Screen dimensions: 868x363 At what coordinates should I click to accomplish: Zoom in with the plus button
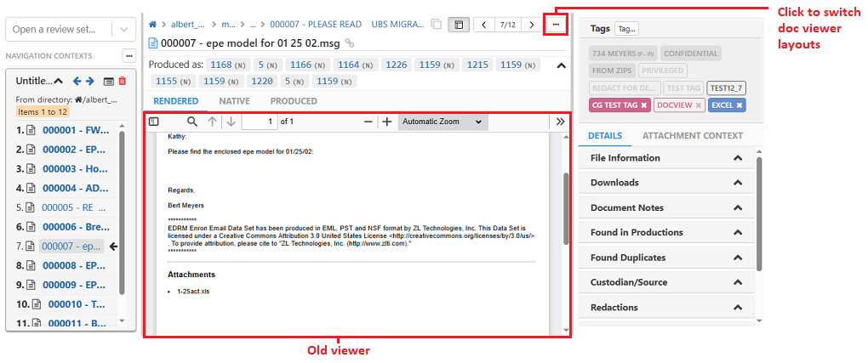click(387, 122)
